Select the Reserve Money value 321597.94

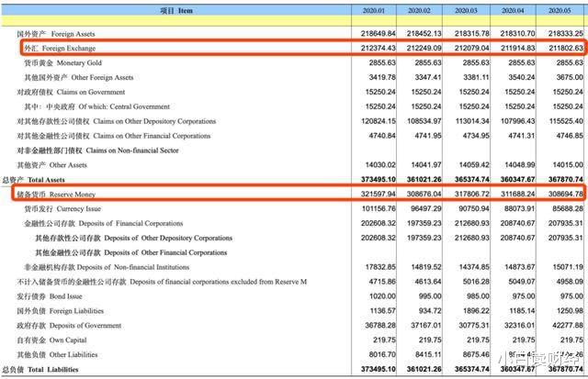click(x=377, y=195)
